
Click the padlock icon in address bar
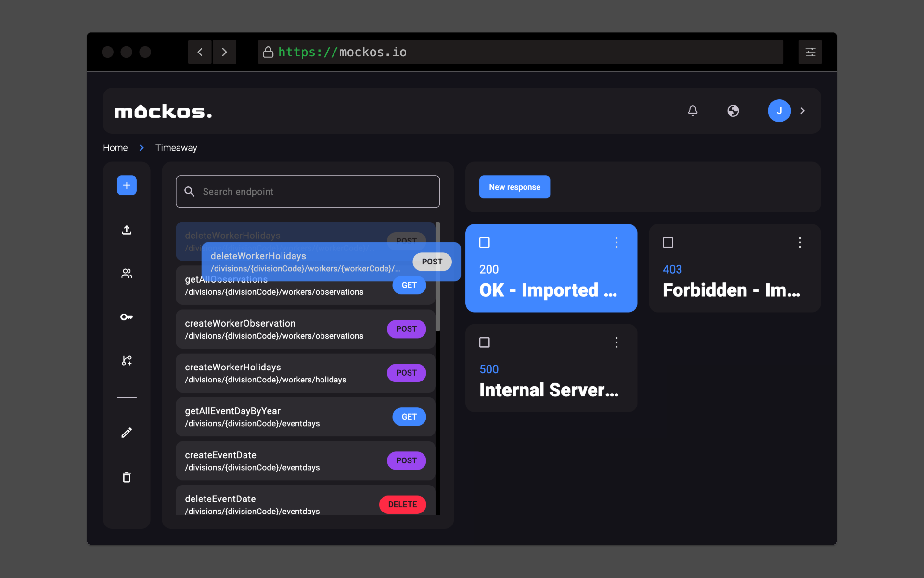(268, 52)
